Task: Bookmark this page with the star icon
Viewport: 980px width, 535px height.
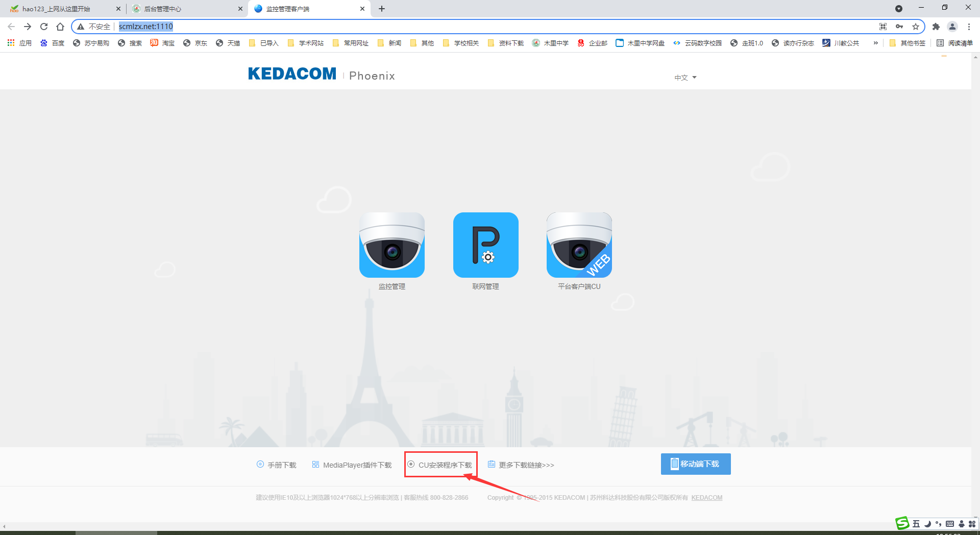Action: pos(916,27)
